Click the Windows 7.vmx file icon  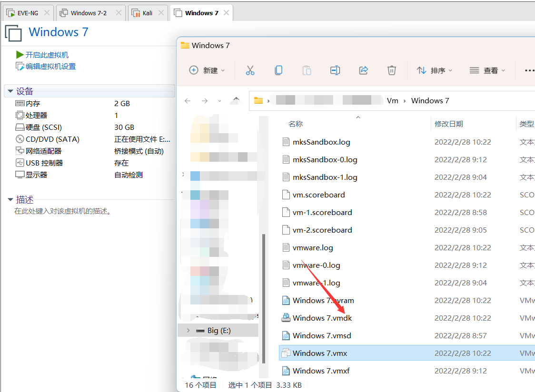click(286, 353)
